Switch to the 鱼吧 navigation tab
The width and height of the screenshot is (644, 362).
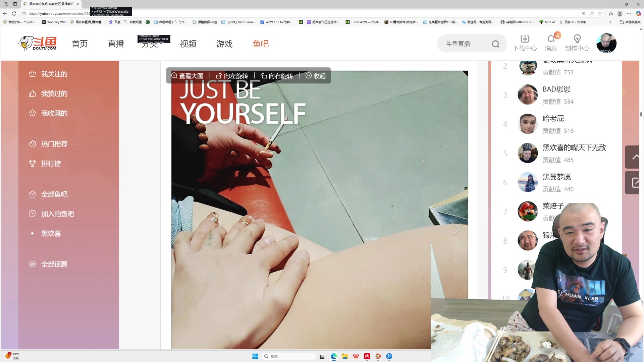point(261,44)
